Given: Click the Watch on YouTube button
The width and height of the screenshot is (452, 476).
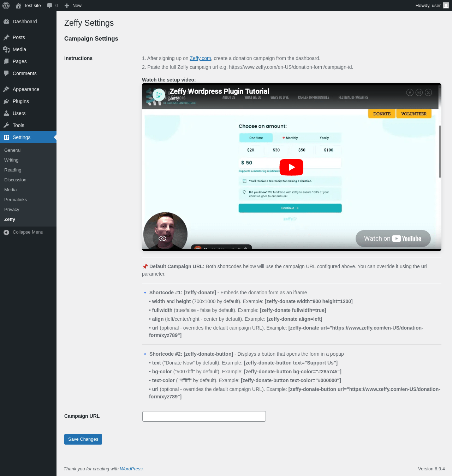Looking at the screenshot, I should pos(393,239).
